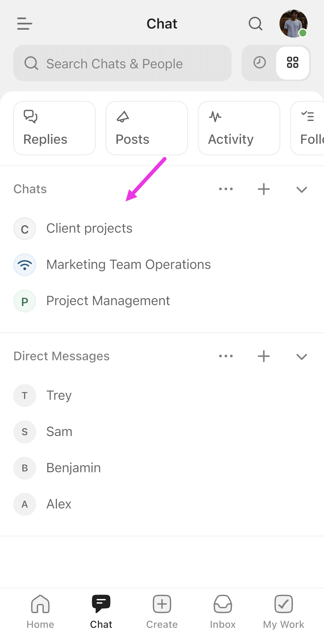Viewport: 324px width, 644px height.
Task: Tap the search magnifier icon in header
Action: click(255, 24)
